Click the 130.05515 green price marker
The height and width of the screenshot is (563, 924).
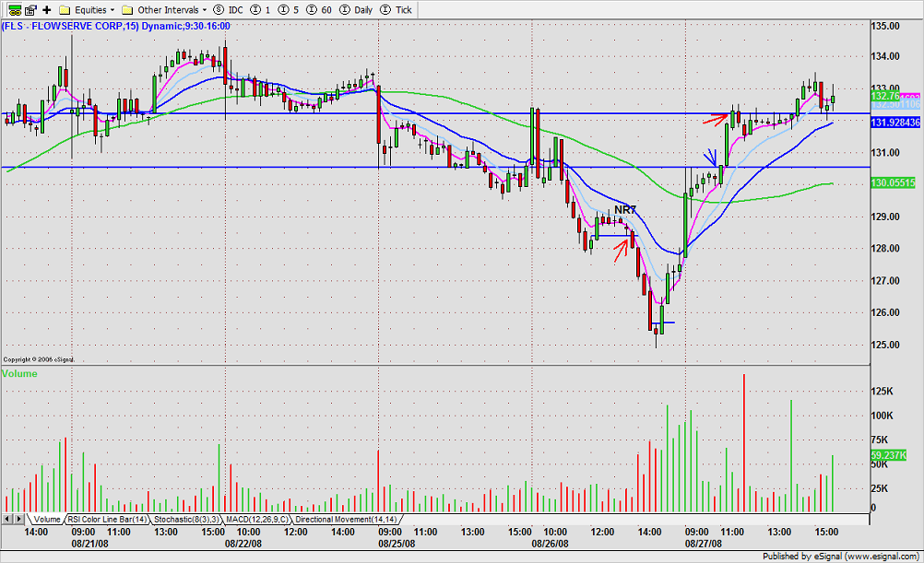point(893,182)
